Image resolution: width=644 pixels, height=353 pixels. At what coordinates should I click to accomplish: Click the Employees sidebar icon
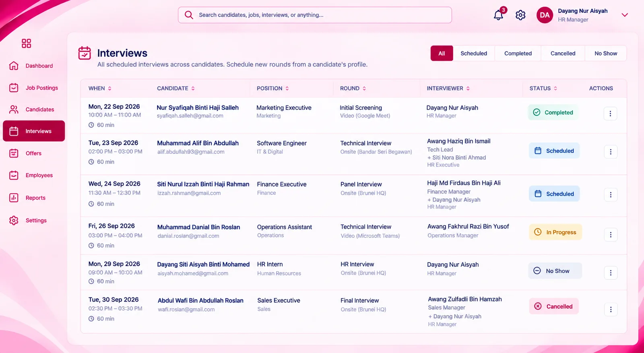click(14, 175)
